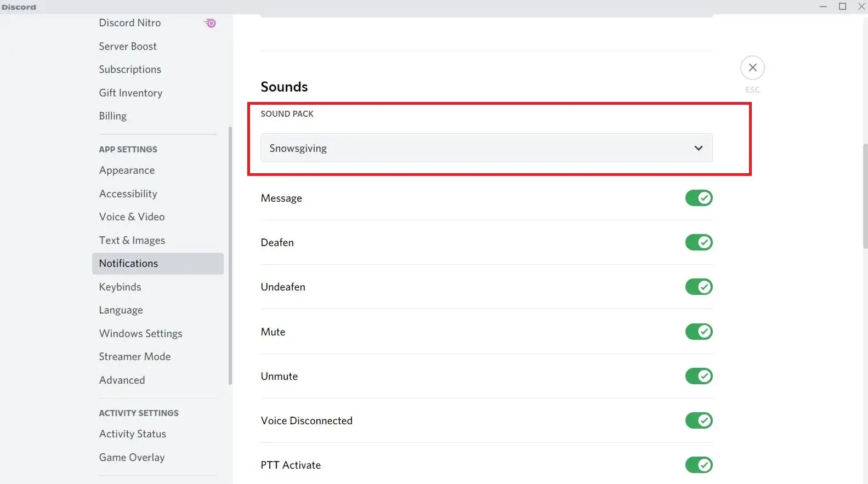The width and height of the screenshot is (868, 484).
Task: Toggle the Message sound switch
Action: tap(699, 198)
